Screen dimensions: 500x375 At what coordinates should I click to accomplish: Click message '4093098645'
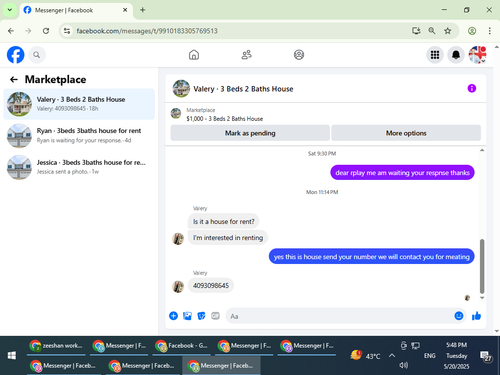click(211, 286)
